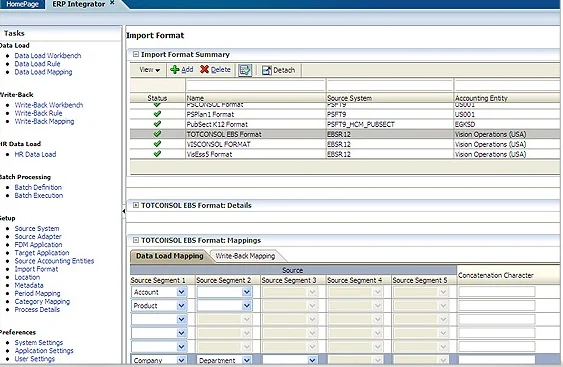Open the Write-Back Mapping task link
The width and height of the screenshot is (563, 367).
(44, 121)
